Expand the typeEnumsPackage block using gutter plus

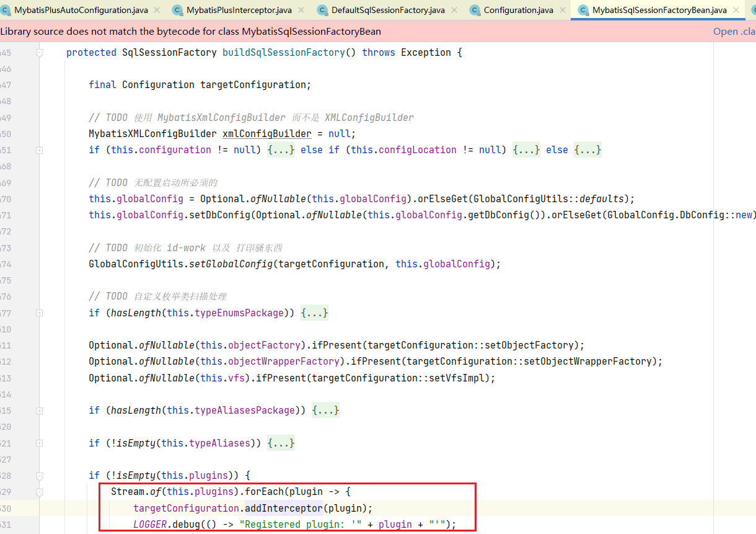40,313
